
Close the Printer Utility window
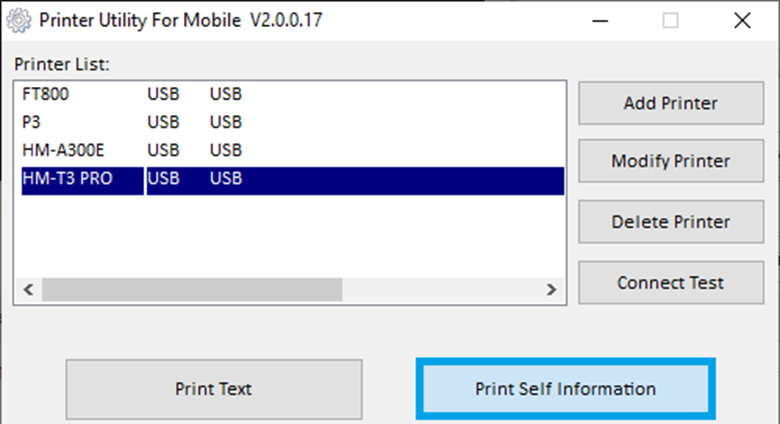(741, 20)
